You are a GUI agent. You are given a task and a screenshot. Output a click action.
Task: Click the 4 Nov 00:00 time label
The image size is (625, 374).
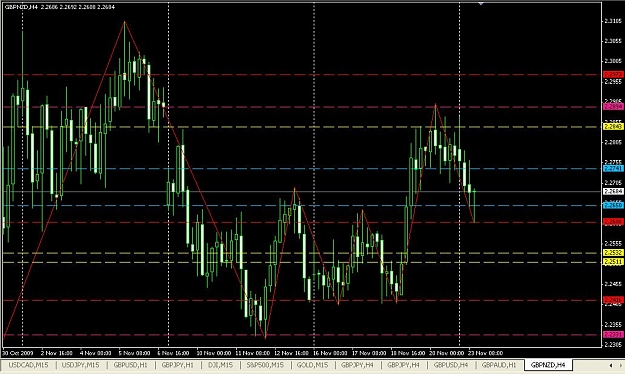coord(96,353)
